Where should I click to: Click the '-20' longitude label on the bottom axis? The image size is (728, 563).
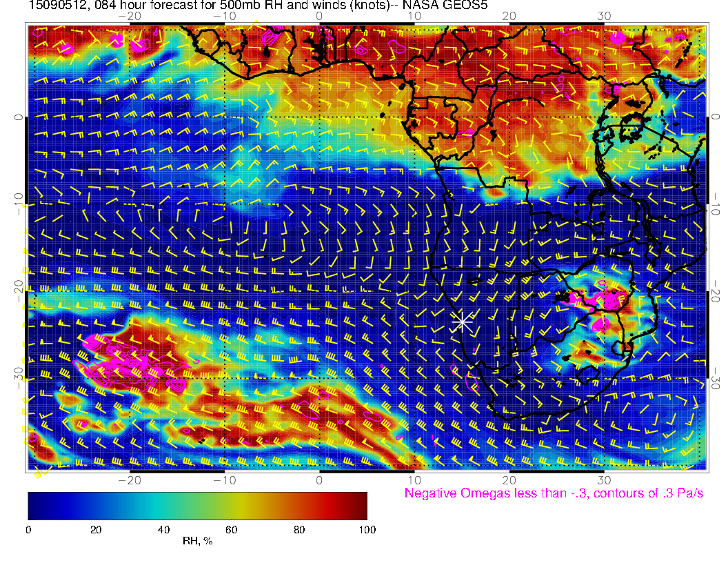click(x=130, y=480)
